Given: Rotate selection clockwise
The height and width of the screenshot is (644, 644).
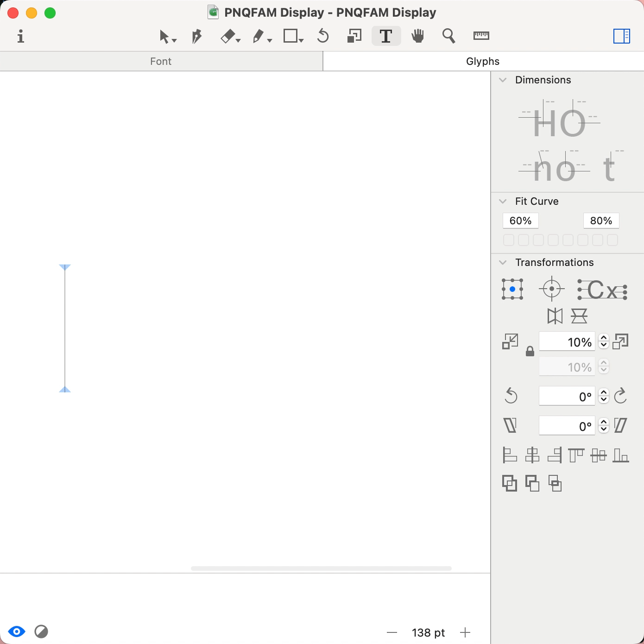Looking at the screenshot, I should click(620, 396).
